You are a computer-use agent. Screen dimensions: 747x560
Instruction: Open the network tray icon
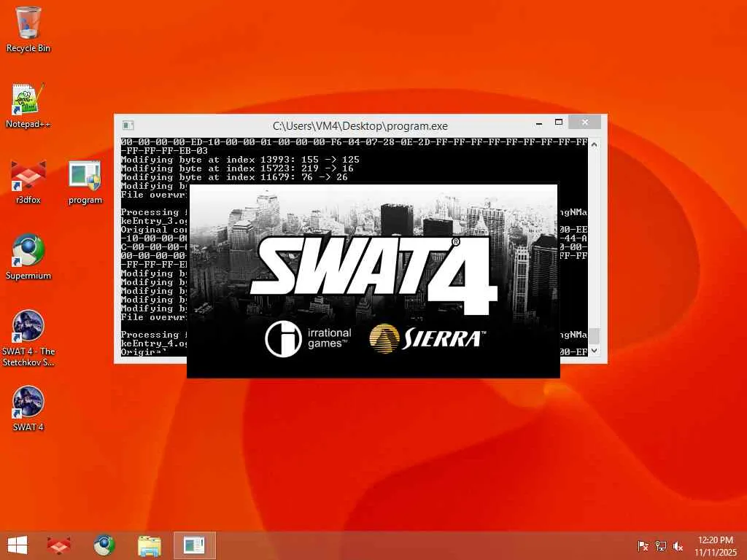[x=660, y=546]
